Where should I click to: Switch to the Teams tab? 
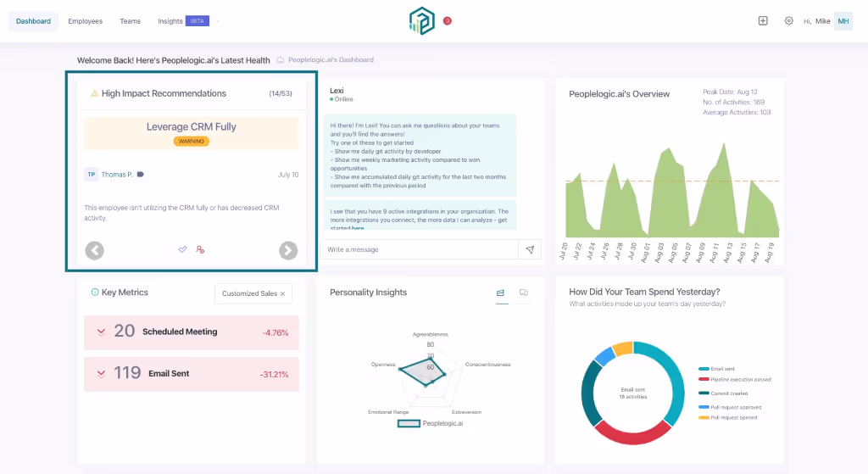[x=130, y=21]
